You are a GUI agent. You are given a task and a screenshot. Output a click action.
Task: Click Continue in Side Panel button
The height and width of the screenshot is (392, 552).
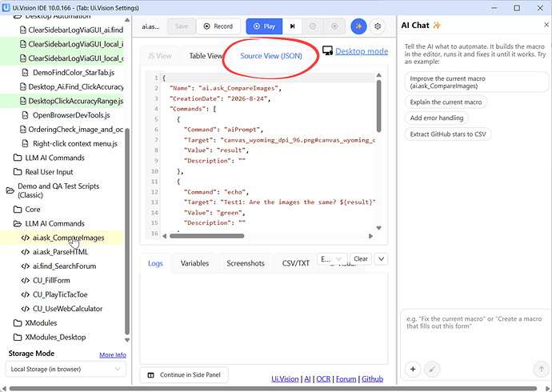(184, 375)
